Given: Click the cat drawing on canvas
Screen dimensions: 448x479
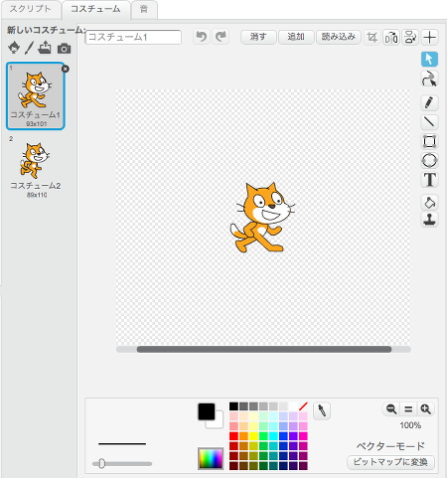Looking at the screenshot, I should point(262,217).
